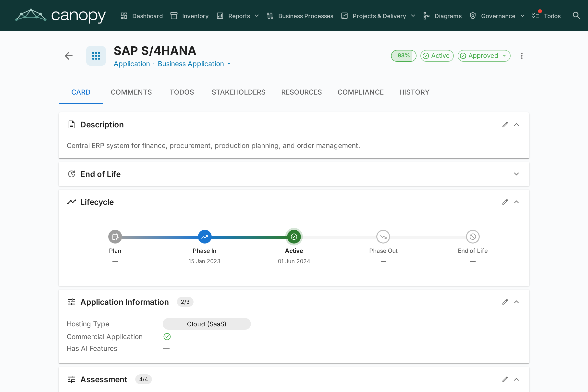Click the Inventory archive box icon
Viewport: 588px width, 392px height.
click(x=174, y=16)
